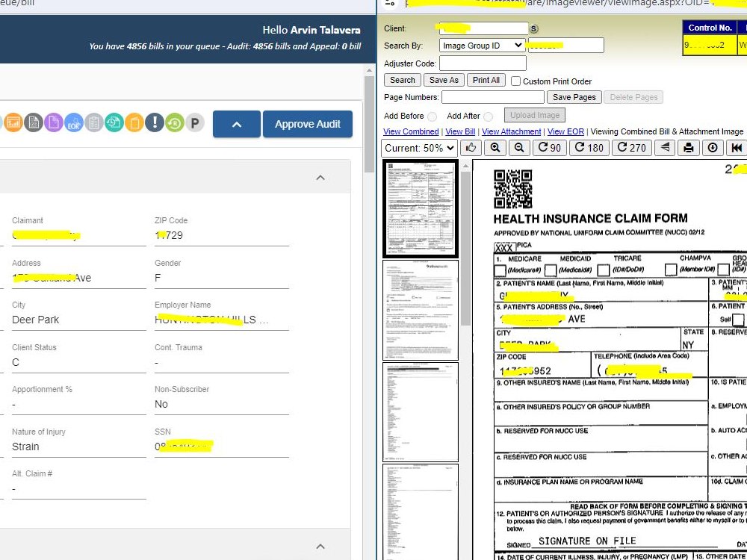Click the Image Group ID value field
Image resolution: width=747 pixels, height=560 pixels.
pos(566,46)
